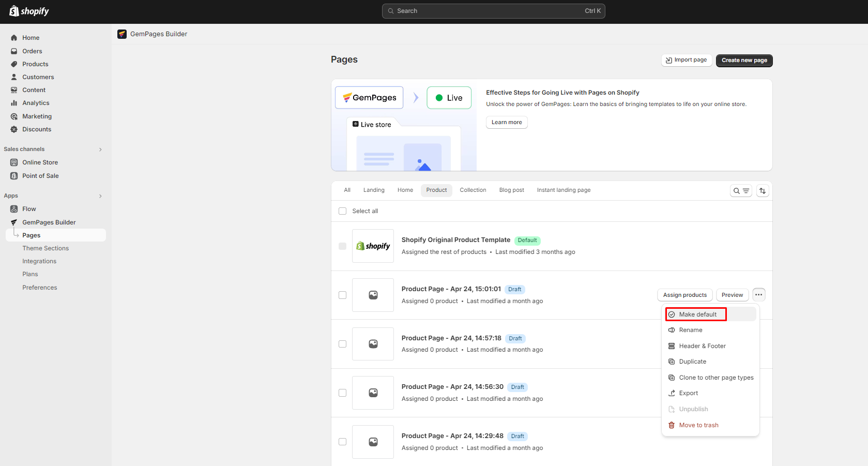Viewport: 868px width, 466px height.
Task: Click the sort icon next to filters
Action: tap(762, 190)
